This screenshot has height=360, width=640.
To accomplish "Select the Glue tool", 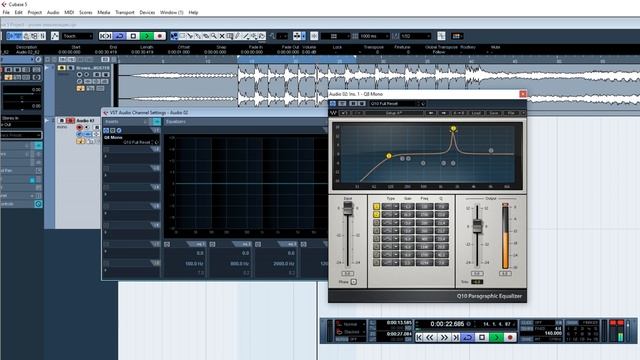I will (x=198, y=36).
